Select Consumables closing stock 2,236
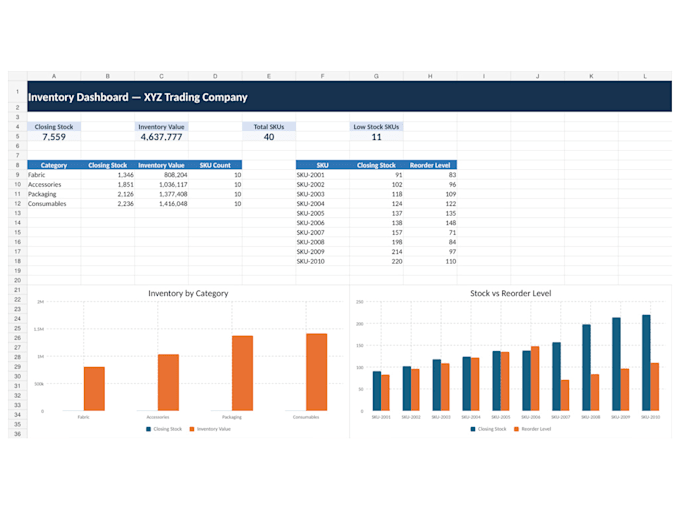The height and width of the screenshot is (510, 680). pyautogui.click(x=108, y=203)
